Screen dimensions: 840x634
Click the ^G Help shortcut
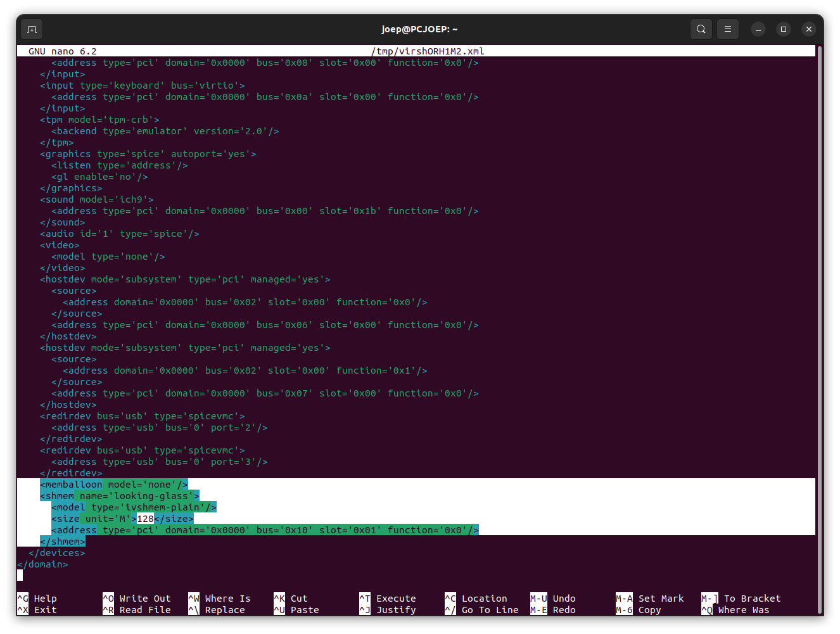pyautogui.click(x=37, y=599)
